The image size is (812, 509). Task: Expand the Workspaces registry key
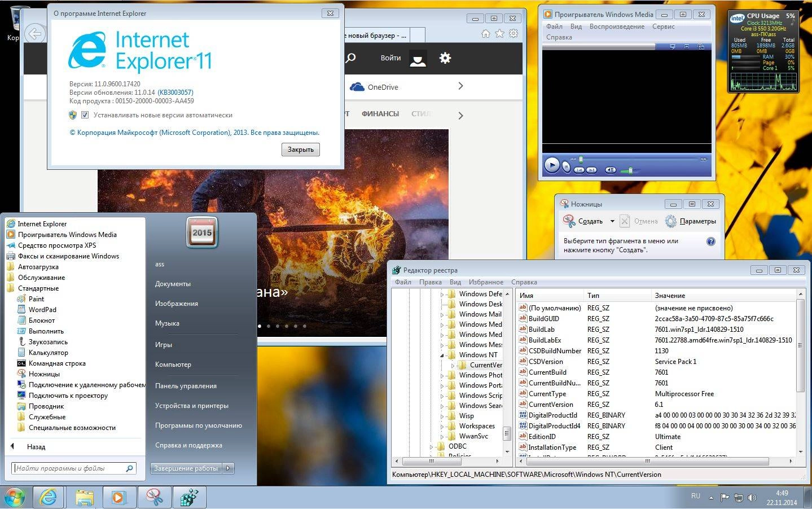coord(442,426)
